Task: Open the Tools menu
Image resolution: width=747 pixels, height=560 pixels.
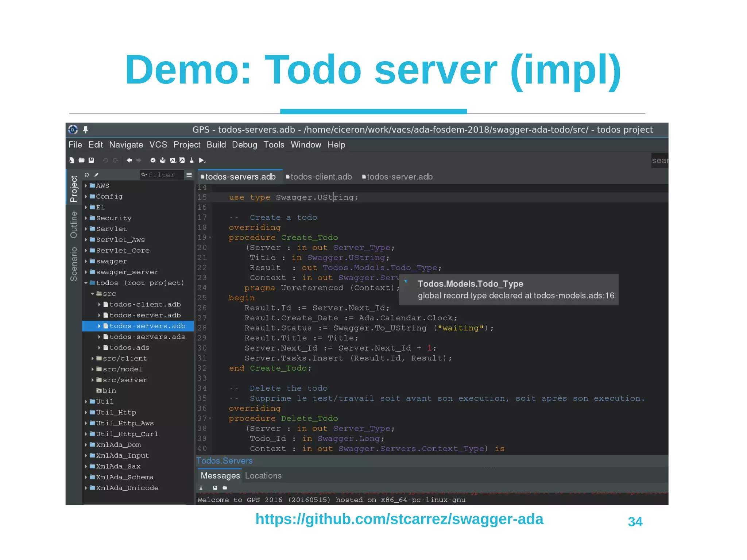Action: tap(274, 145)
